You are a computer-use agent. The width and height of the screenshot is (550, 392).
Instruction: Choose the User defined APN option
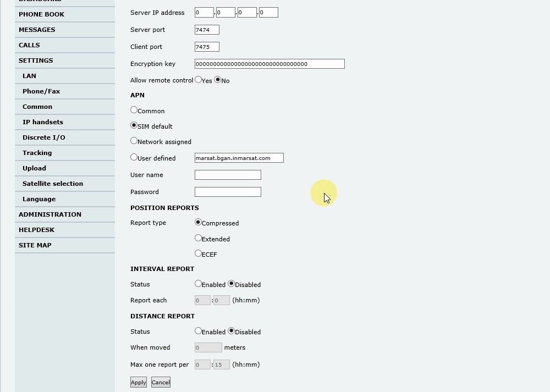[134, 157]
